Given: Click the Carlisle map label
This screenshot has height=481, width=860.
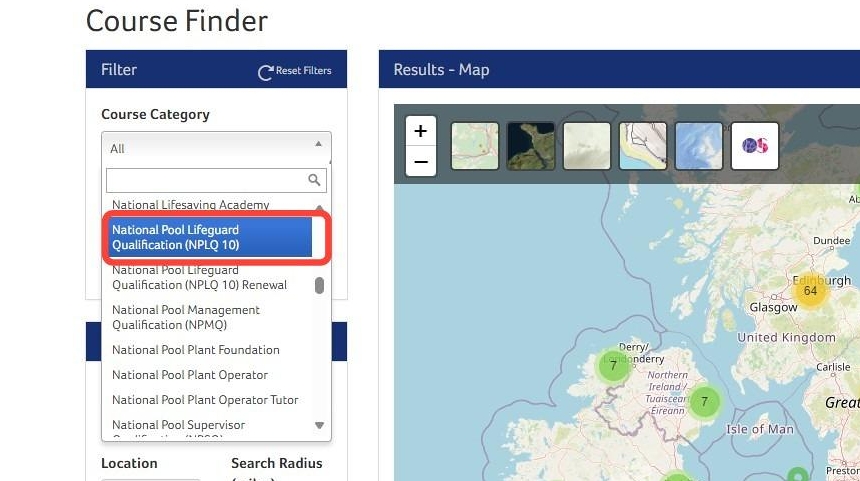Looking at the screenshot, I should point(833,367).
